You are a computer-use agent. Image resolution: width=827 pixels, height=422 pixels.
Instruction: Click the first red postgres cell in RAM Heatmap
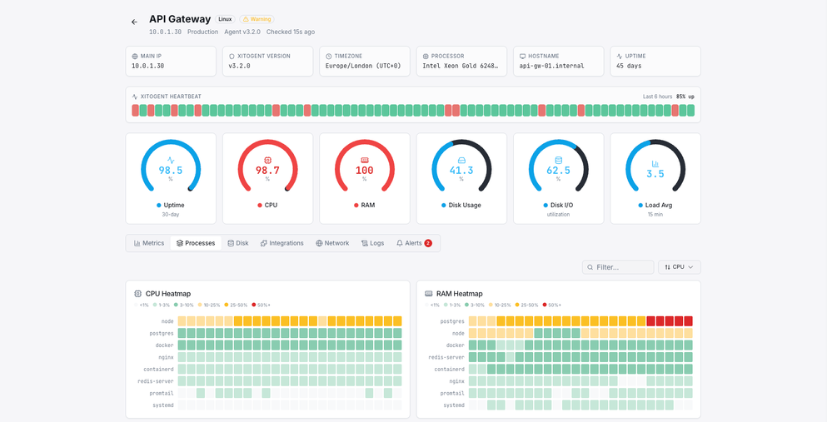pos(651,321)
